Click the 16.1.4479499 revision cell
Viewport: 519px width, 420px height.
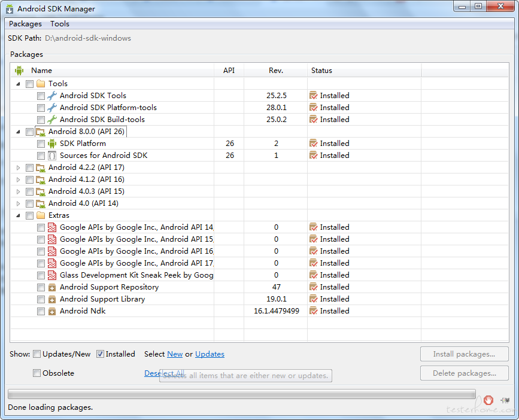coord(277,311)
